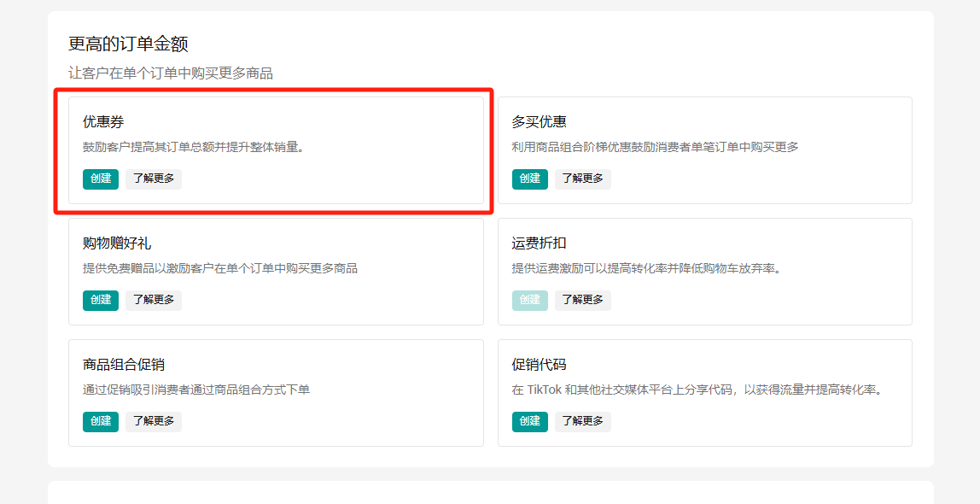
Task: Click 了解更多 for 优惠券
Action: [x=154, y=179]
